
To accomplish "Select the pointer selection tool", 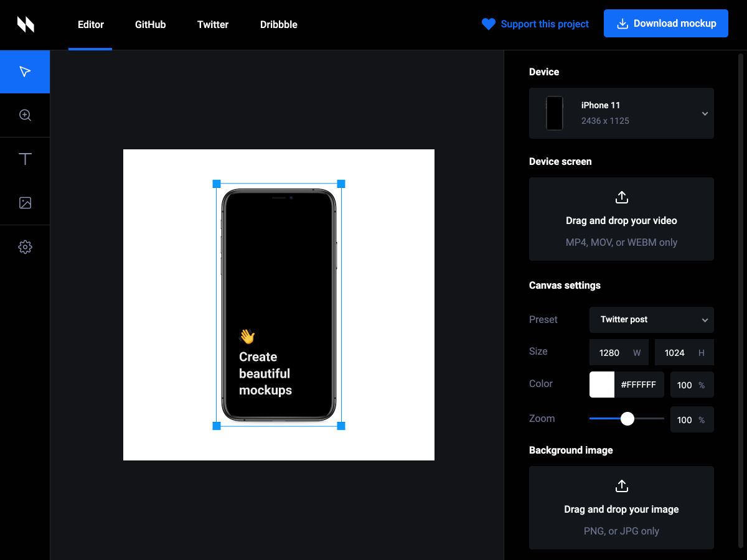I will [x=25, y=72].
